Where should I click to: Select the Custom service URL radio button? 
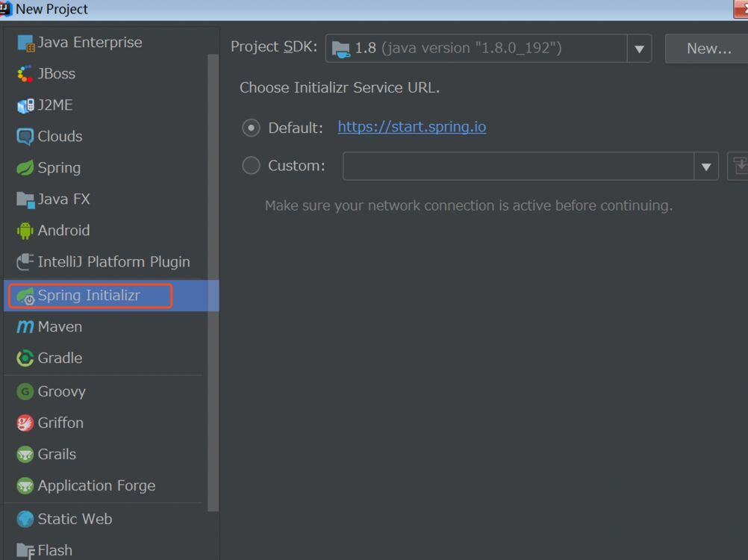point(251,166)
